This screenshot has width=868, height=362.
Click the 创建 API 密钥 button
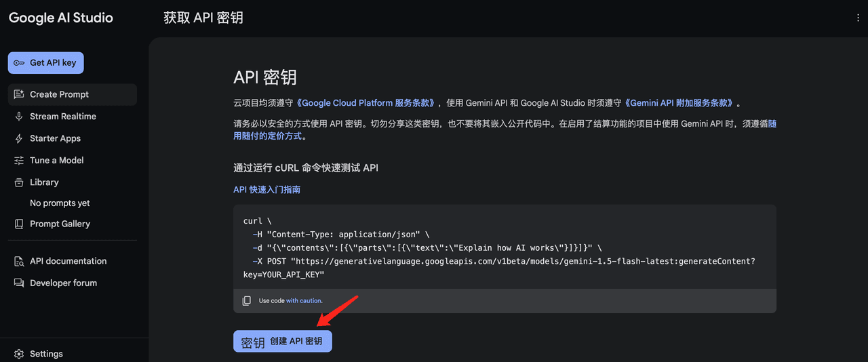[283, 341]
